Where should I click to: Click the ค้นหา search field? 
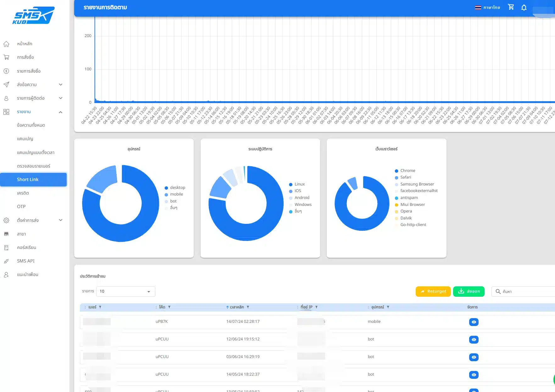click(527, 291)
